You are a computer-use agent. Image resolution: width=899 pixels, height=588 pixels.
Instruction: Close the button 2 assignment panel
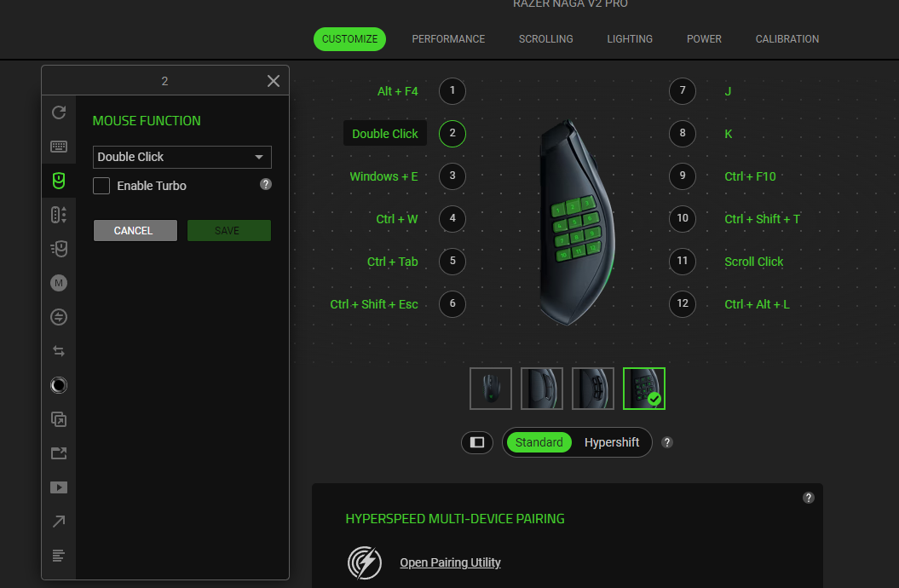pyautogui.click(x=274, y=81)
